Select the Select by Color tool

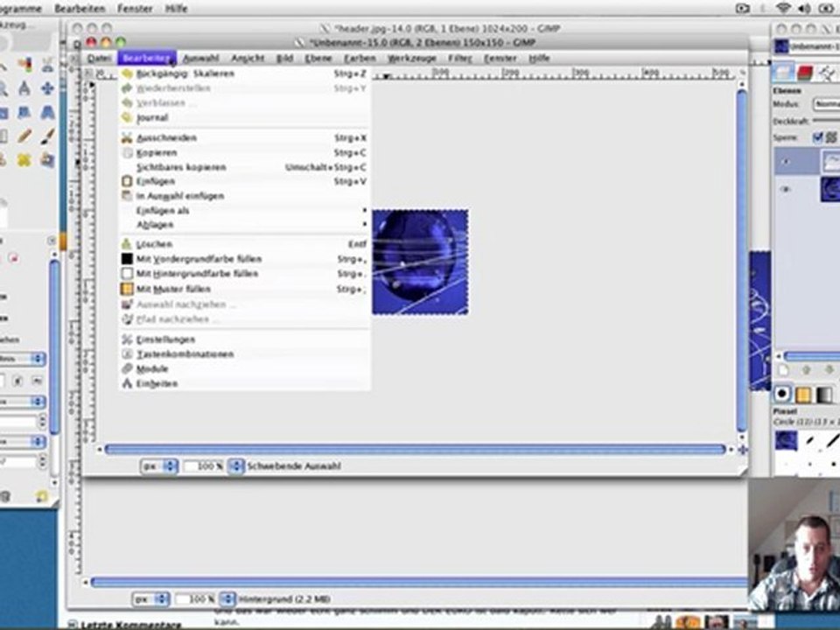pyautogui.click(x=24, y=65)
